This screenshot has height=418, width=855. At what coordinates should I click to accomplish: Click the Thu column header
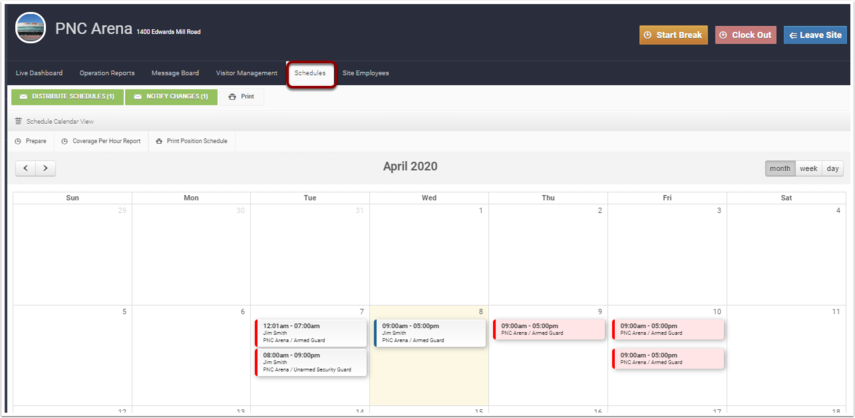[x=548, y=198]
